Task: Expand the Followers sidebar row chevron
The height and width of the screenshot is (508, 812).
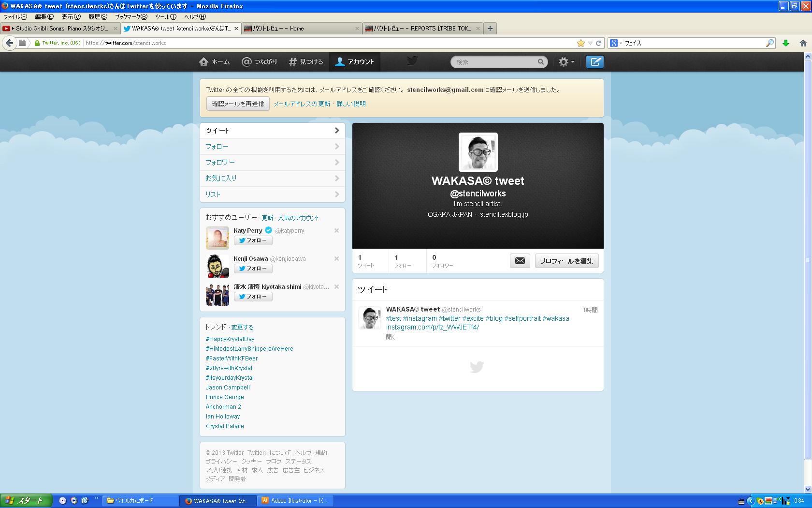Action: click(337, 163)
